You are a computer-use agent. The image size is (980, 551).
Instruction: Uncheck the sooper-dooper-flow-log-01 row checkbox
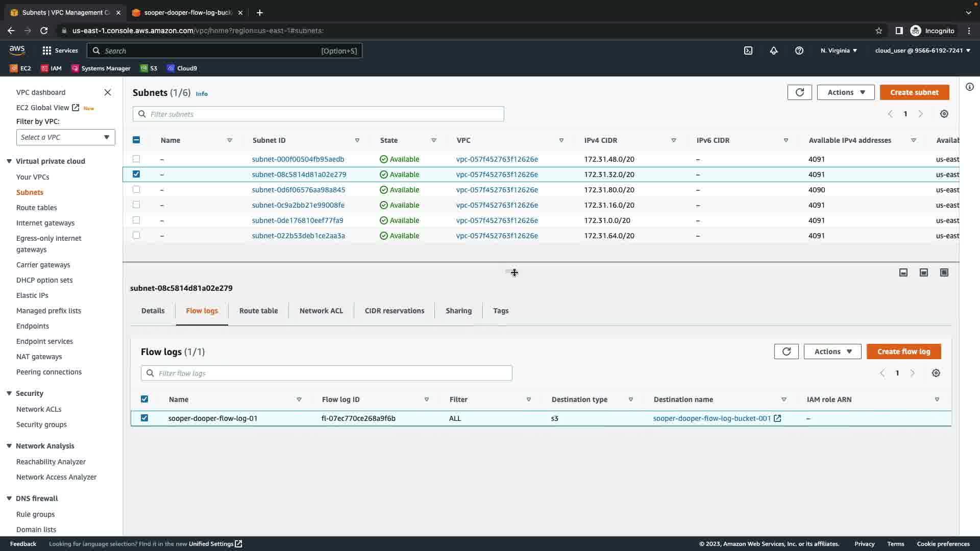[x=144, y=418]
